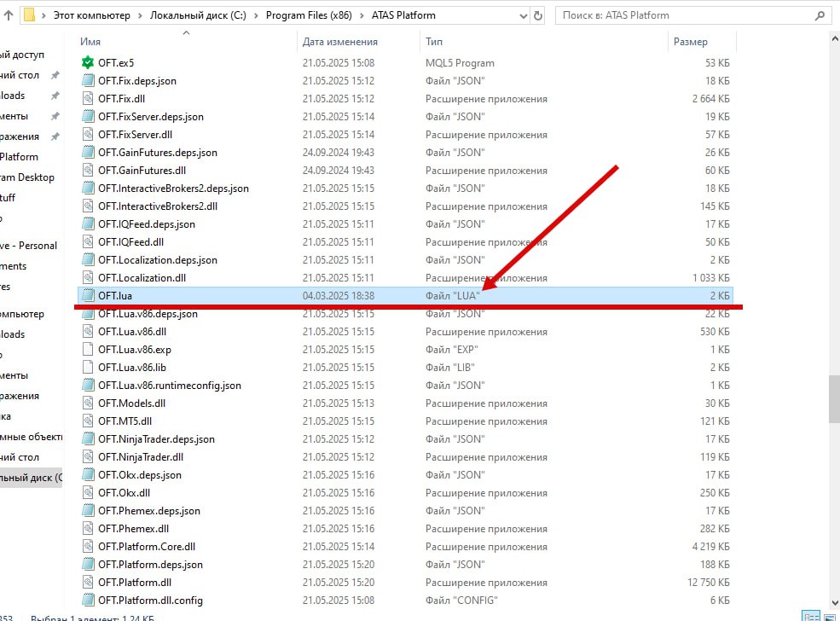Select file name OFT.Lua.v86.runtimeconfig.json

[170, 386]
